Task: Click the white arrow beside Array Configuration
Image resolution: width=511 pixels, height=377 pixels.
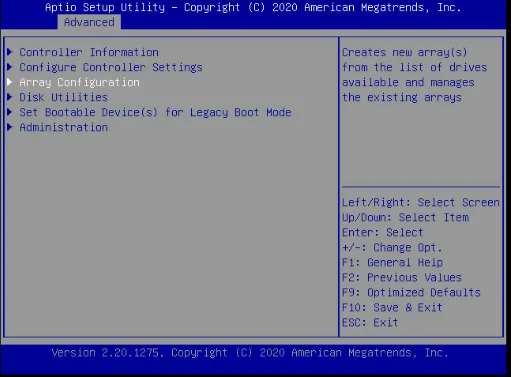Action: [10, 82]
